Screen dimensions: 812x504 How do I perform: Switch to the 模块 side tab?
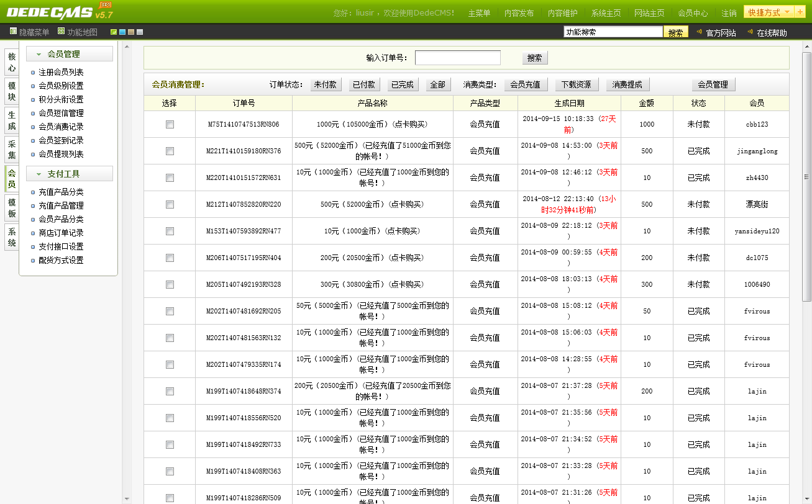pos(11,91)
